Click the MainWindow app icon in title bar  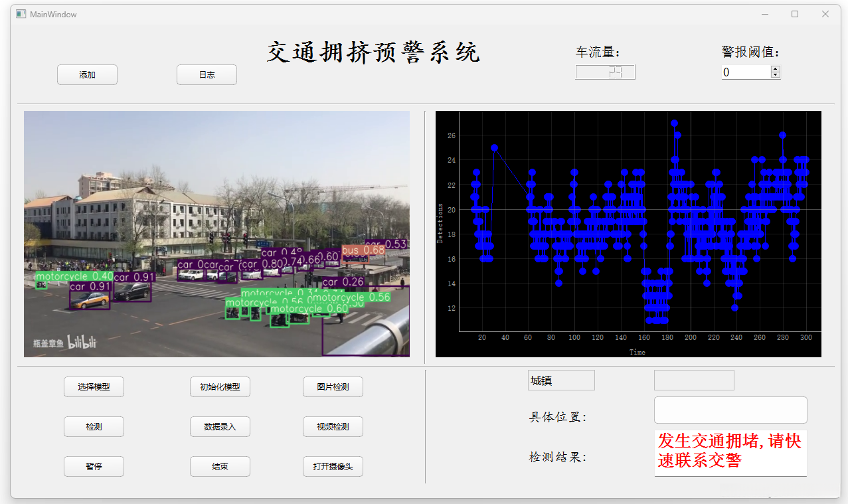click(x=21, y=14)
